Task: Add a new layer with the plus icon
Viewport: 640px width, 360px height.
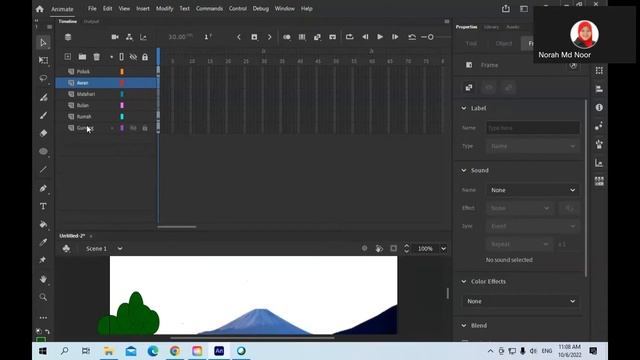Action: coord(68,57)
